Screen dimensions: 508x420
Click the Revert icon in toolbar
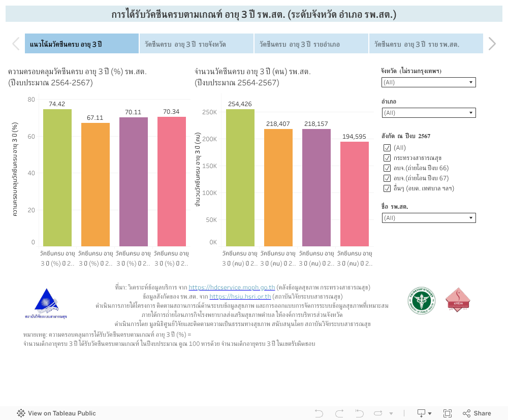[x=359, y=413]
